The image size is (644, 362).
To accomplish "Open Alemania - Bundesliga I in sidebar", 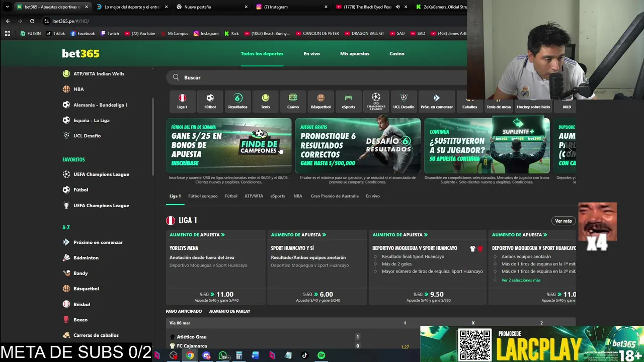I will coord(95,105).
